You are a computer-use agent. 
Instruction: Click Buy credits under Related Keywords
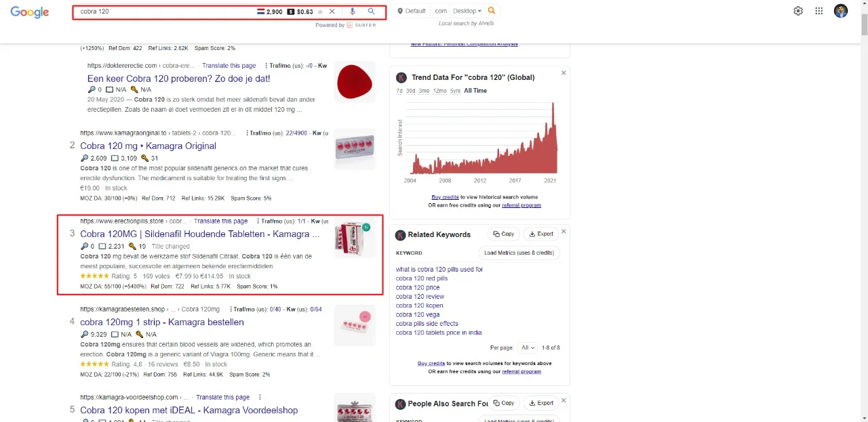(431, 363)
